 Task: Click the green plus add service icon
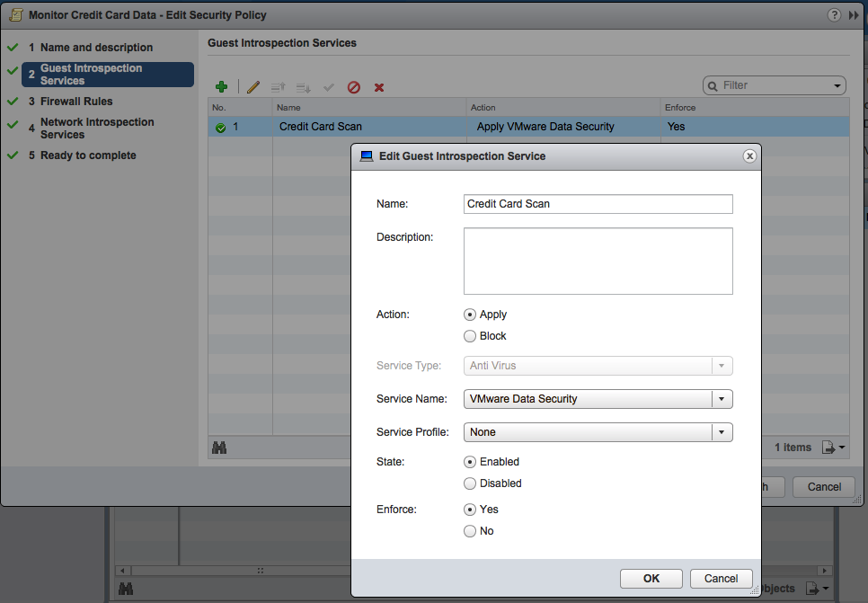[221, 87]
